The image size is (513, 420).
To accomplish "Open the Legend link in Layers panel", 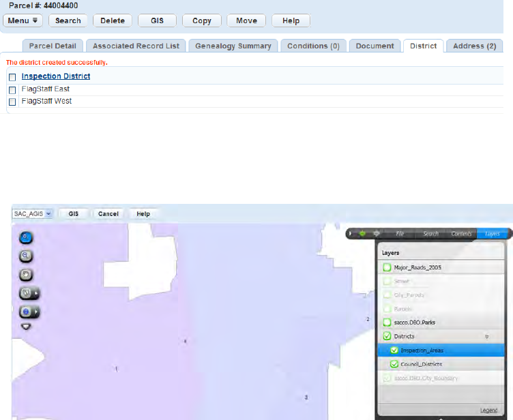I will (489, 410).
